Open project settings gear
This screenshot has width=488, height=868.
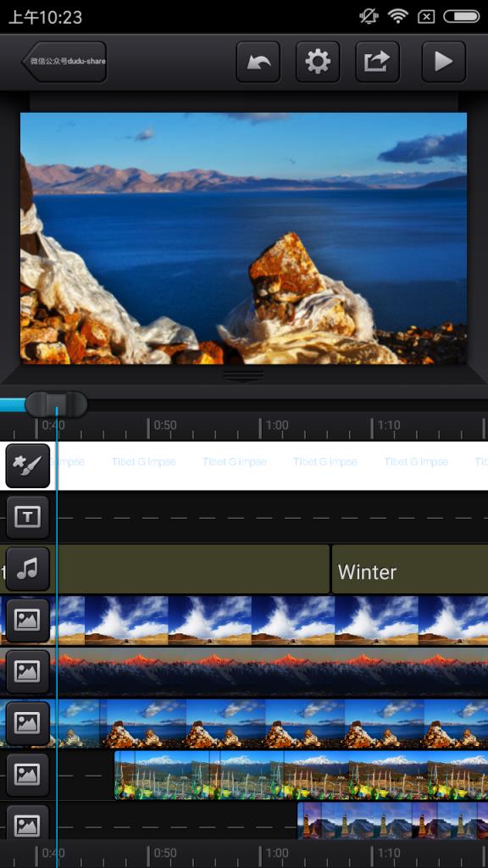pyautogui.click(x=319, y=61)
